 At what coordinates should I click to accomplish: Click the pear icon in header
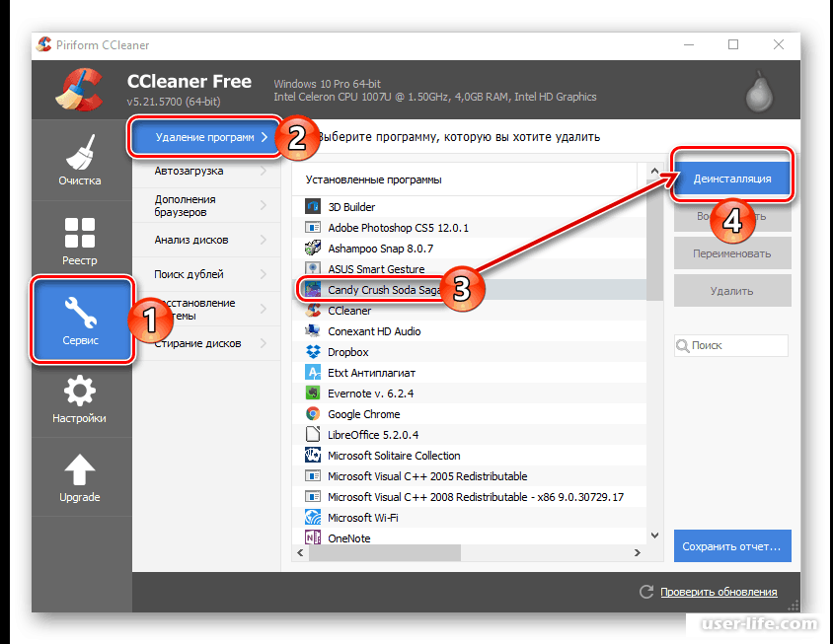(760, 92)
